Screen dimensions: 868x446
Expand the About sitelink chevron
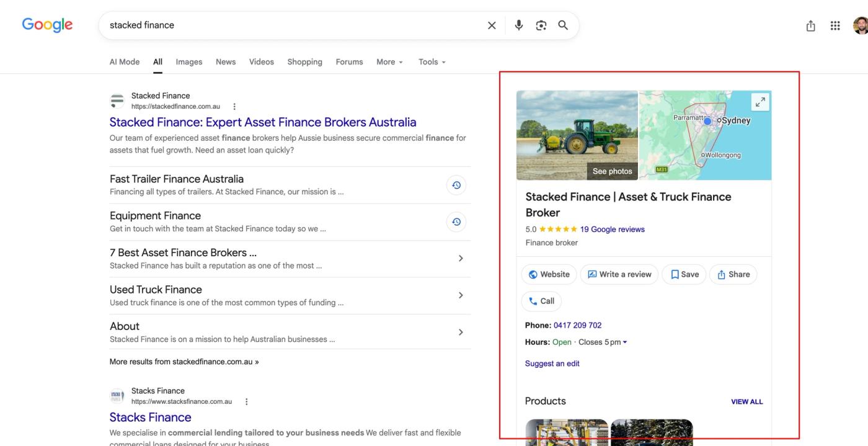click(x=460, y=332)
